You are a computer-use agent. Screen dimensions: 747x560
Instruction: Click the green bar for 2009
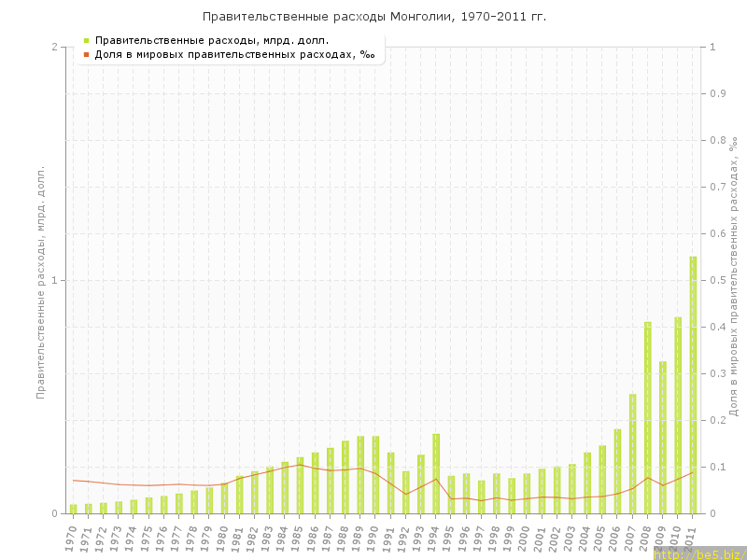663,437
